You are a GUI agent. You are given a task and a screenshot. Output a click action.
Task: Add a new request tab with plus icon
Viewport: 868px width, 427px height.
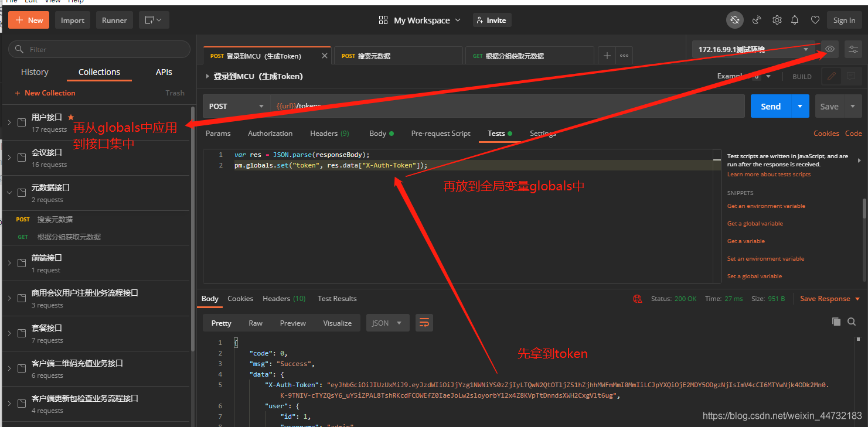pyautogui.click(x=607, y=56)
